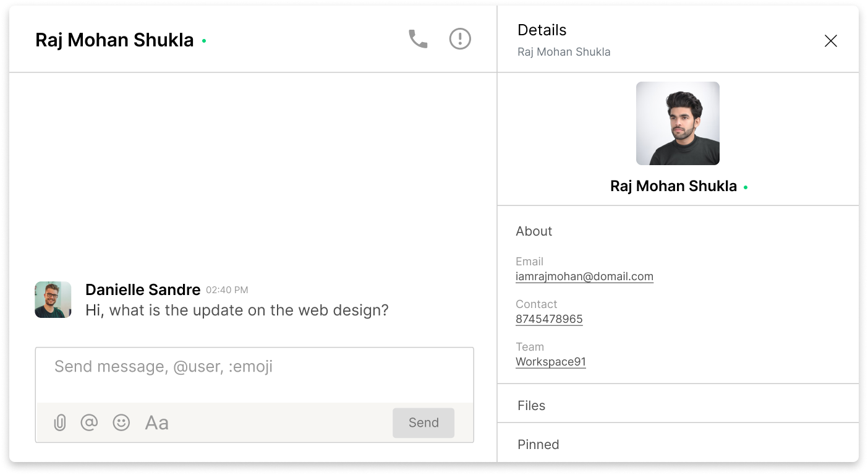Insert a mention with the @ icon
The image size is (868, 475).
click(x=90, y=422)
